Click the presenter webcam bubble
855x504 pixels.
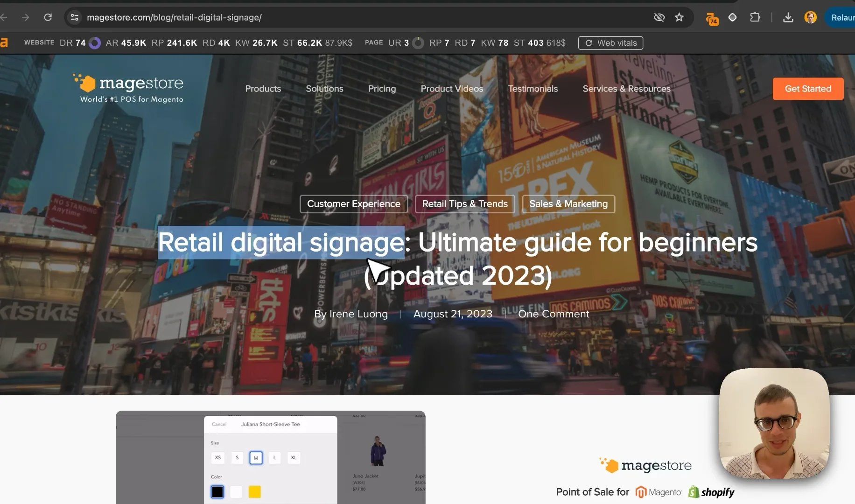[774, 423]
